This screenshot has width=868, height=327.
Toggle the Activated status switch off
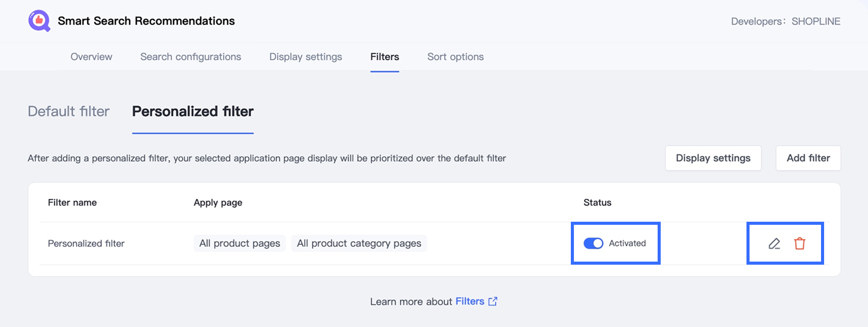593,244
